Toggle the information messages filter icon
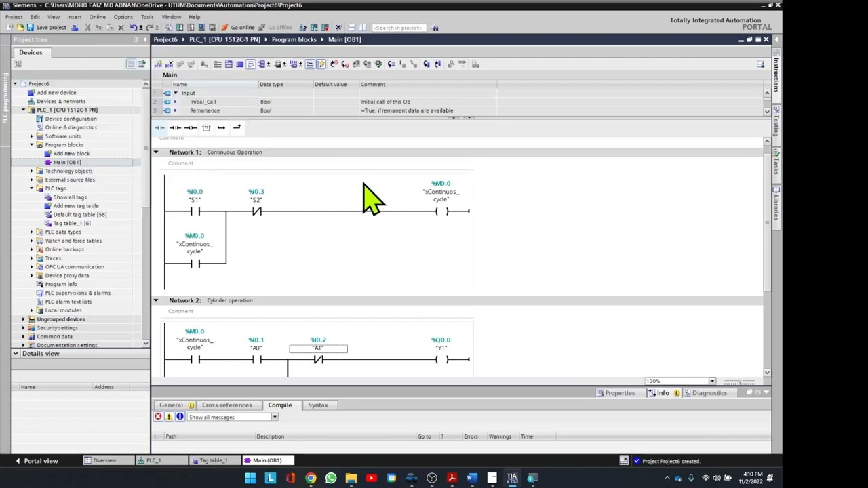 [180, 417]
